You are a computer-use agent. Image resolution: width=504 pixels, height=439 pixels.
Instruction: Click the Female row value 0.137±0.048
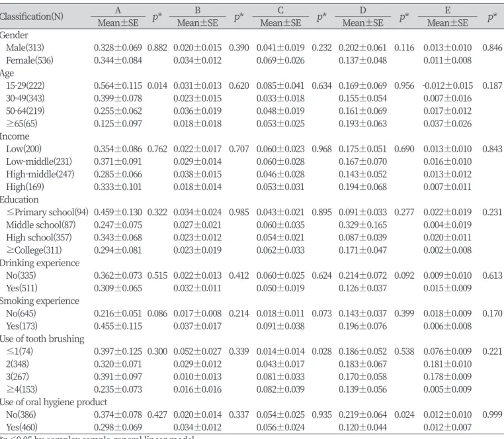pos(362,60)
